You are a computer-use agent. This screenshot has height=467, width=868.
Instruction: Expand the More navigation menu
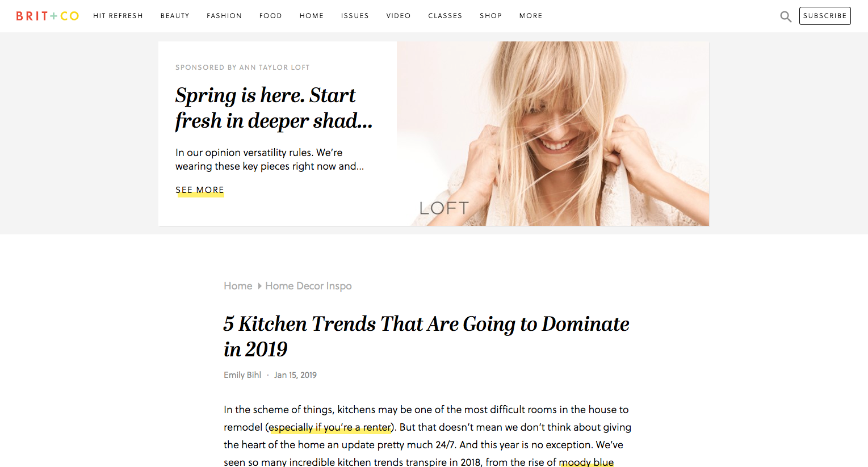click(531, 16)
